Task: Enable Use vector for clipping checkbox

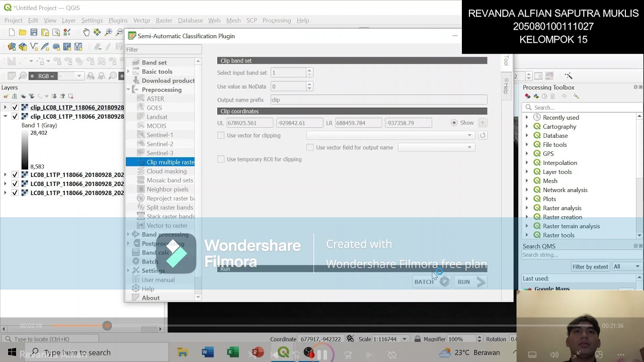Action: click(x=221, y=135)
